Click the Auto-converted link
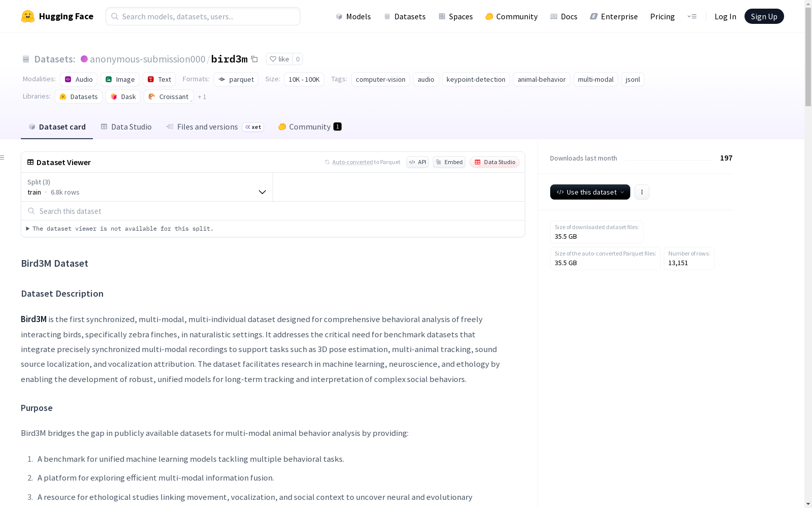The width and height of the screenshot is (812, 508). (x=353, y=162)
